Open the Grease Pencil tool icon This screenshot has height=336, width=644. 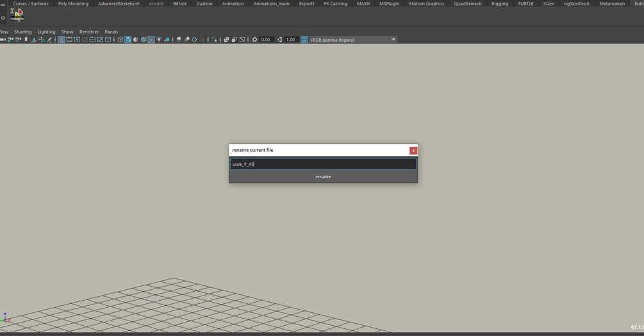[x=49, y=39]
